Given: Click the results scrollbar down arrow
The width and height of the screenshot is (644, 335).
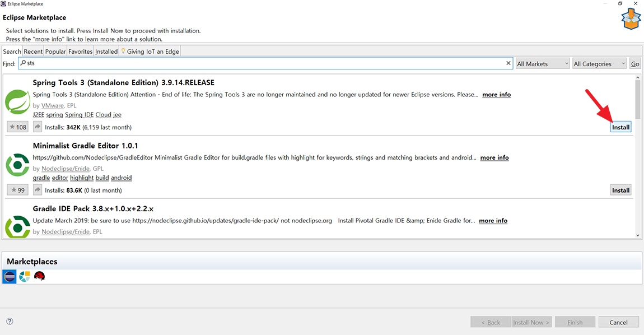Looking at the screenshot, I should [x=637, y=235].
